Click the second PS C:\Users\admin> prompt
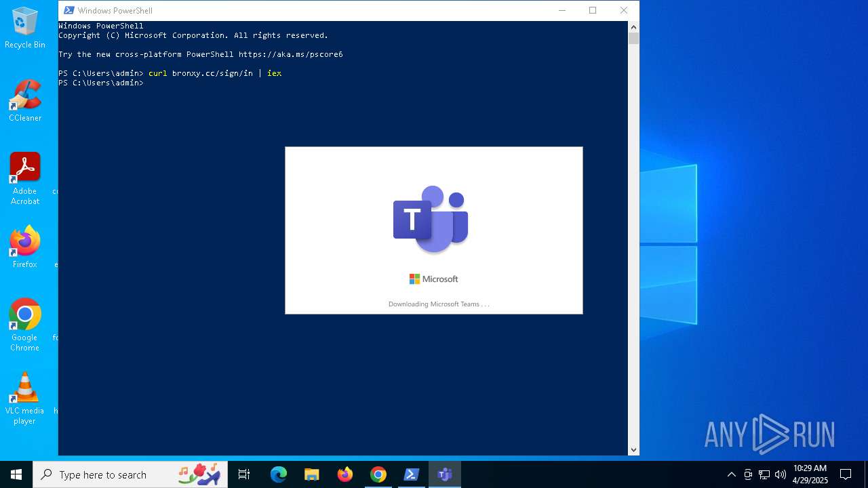 pos(101,83)
